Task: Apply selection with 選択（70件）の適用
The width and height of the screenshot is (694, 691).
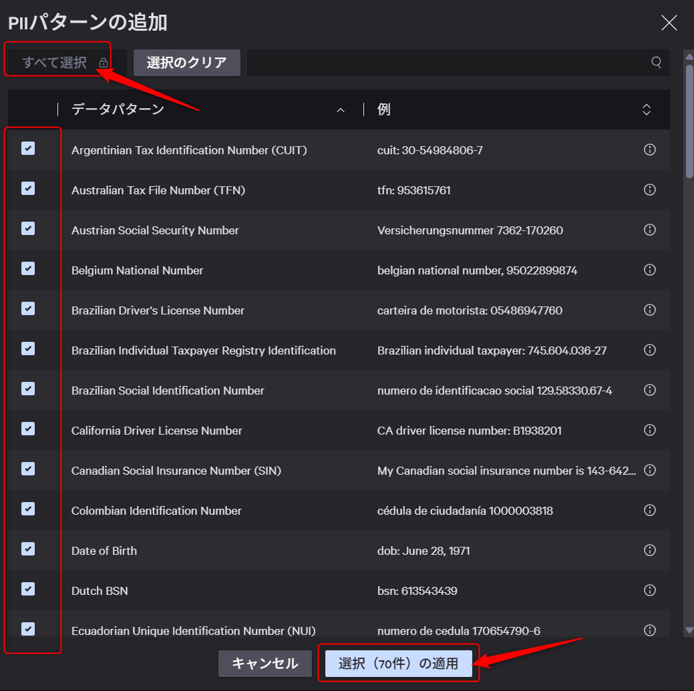Action: [398, 664]
